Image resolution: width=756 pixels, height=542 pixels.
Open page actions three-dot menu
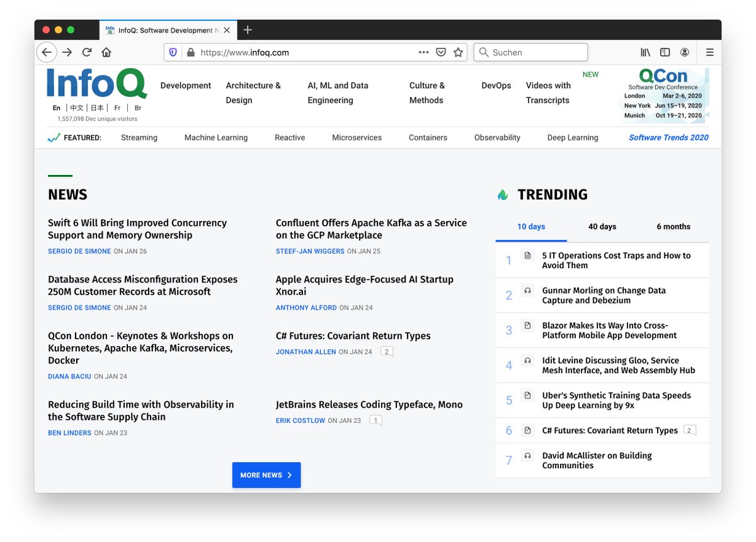(423, 52)
